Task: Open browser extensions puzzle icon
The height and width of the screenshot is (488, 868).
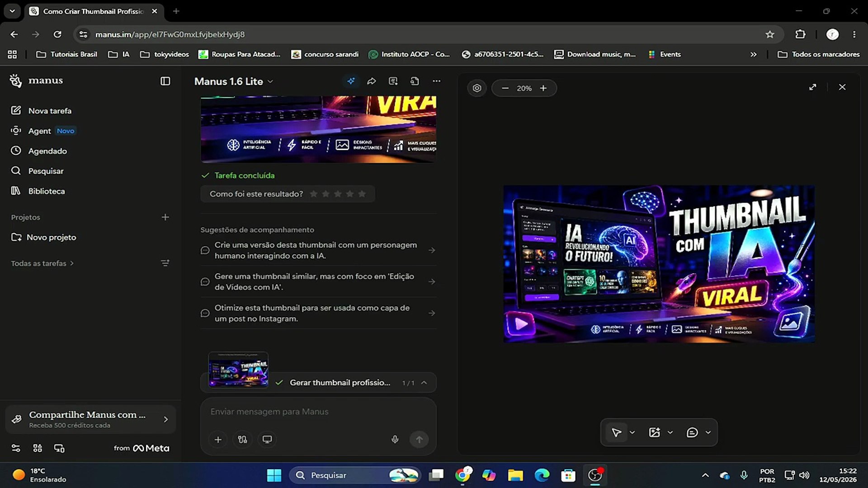Action: 800,34
